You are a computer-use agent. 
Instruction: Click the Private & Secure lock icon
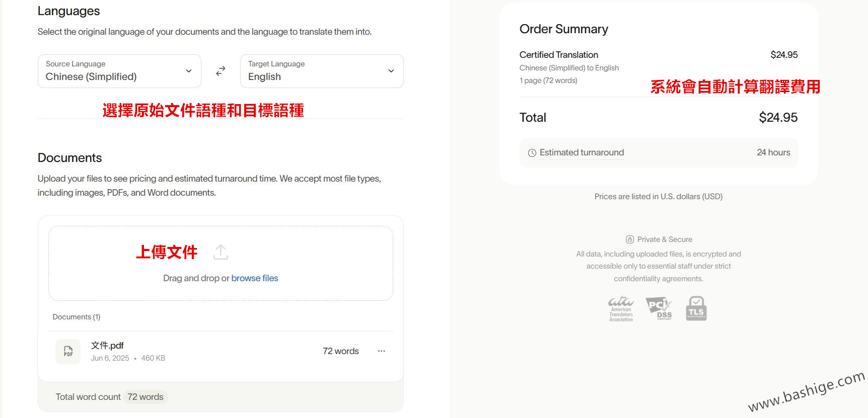(x=629, y=239)
